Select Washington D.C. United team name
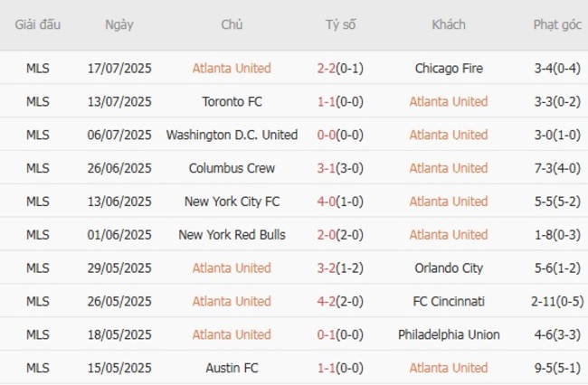 point(232,135)
